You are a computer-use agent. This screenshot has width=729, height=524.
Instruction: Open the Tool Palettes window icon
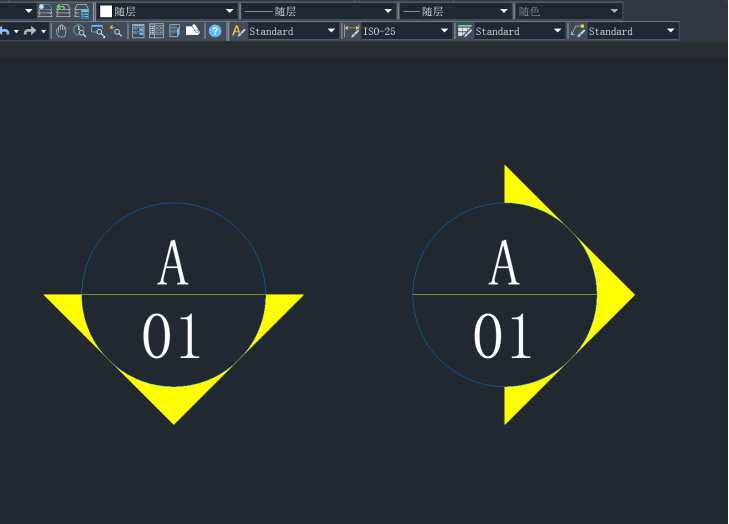(175, 31)
